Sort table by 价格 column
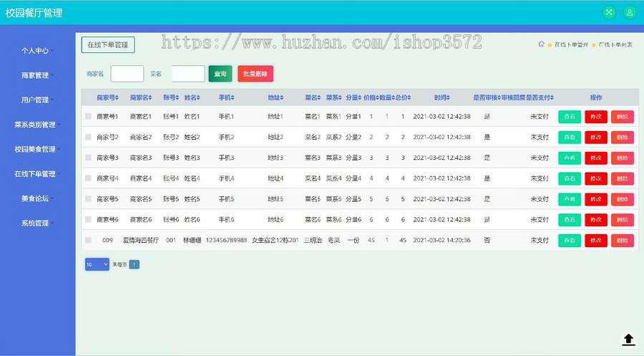Screen dimensions: 644x356 (x=371, y=97)
